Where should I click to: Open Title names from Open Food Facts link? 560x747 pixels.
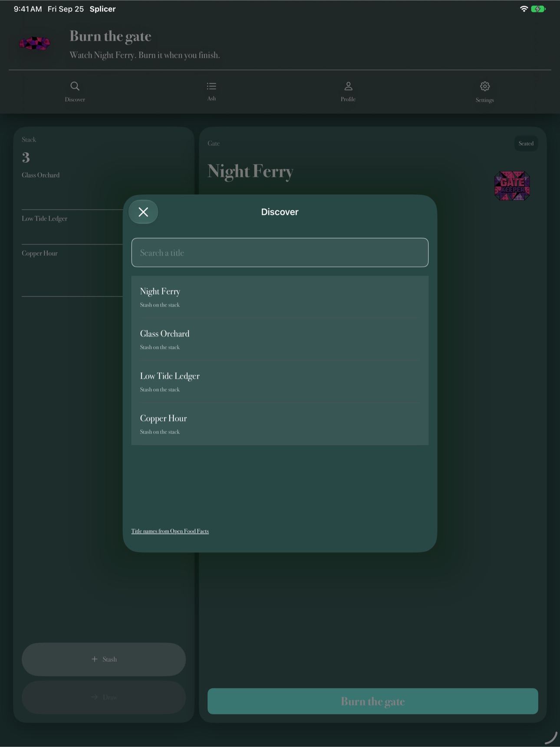(170, 531)
